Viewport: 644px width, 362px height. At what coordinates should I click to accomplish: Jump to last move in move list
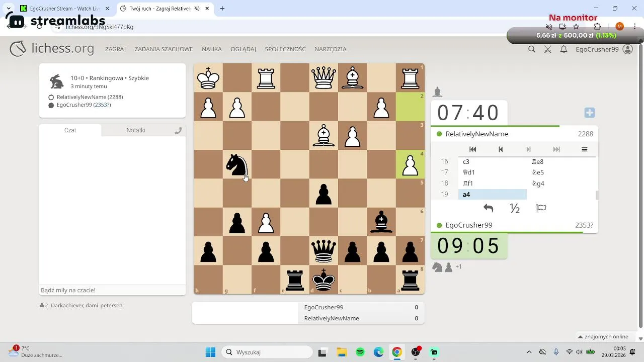click(x=556, y=149)
